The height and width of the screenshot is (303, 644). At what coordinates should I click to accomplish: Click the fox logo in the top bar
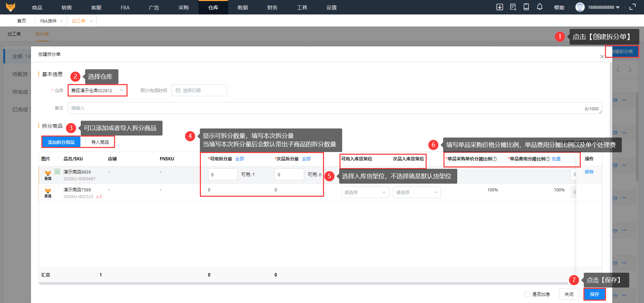pyautogui.click(x=11, y=7)
